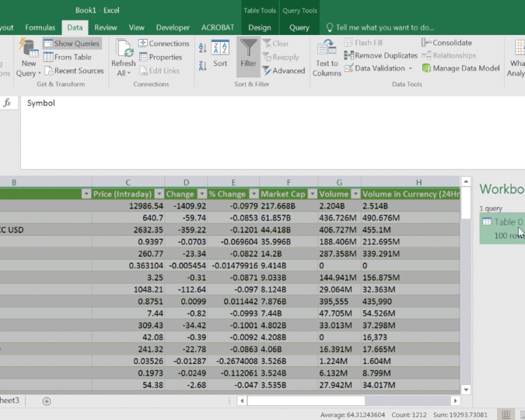The image size is (525, 420).
Task: Switch to the Formulas ribbon tab
Action: (x=40, y=27)
